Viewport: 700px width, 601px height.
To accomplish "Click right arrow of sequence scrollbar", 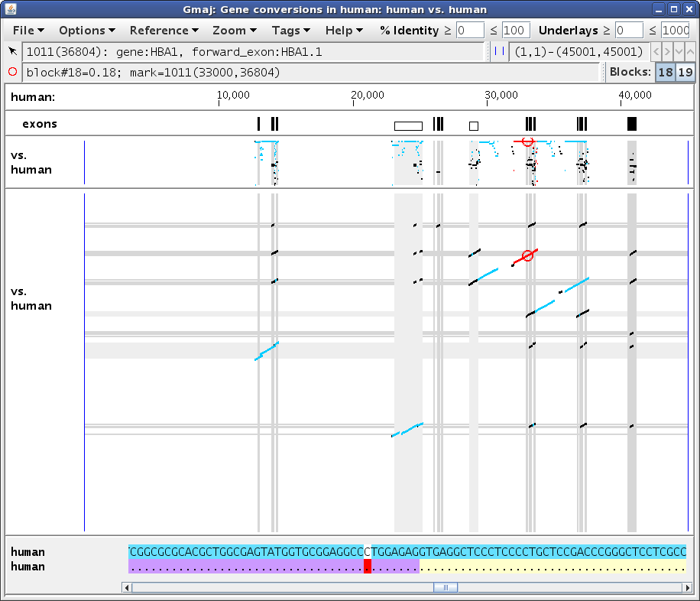I will click(688, 587).
